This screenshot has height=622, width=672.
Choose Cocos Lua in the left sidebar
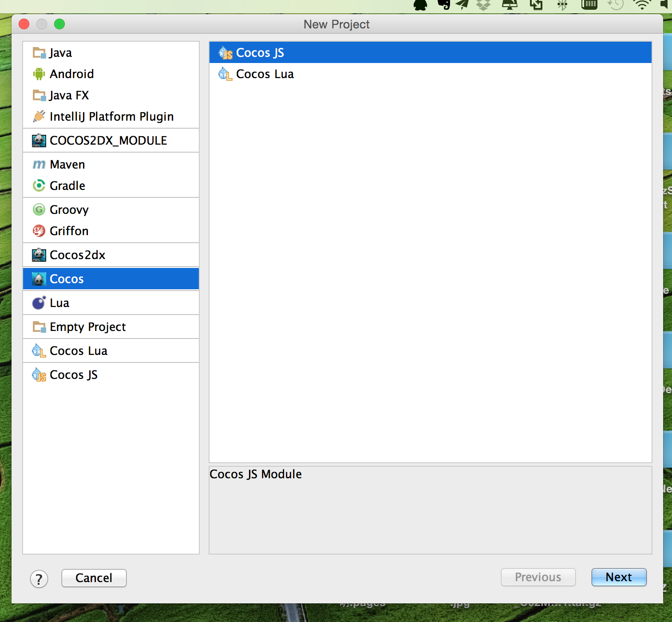point(79,351)
